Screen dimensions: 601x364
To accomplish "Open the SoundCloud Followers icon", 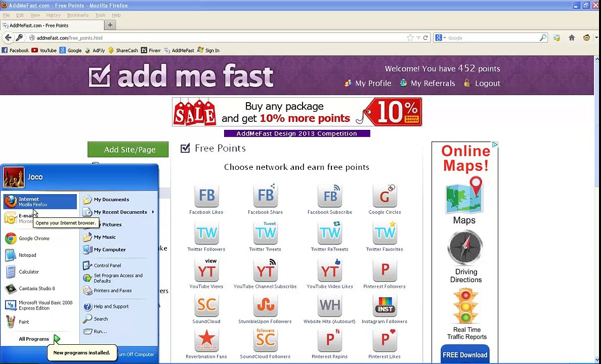I will coord(265,340).
